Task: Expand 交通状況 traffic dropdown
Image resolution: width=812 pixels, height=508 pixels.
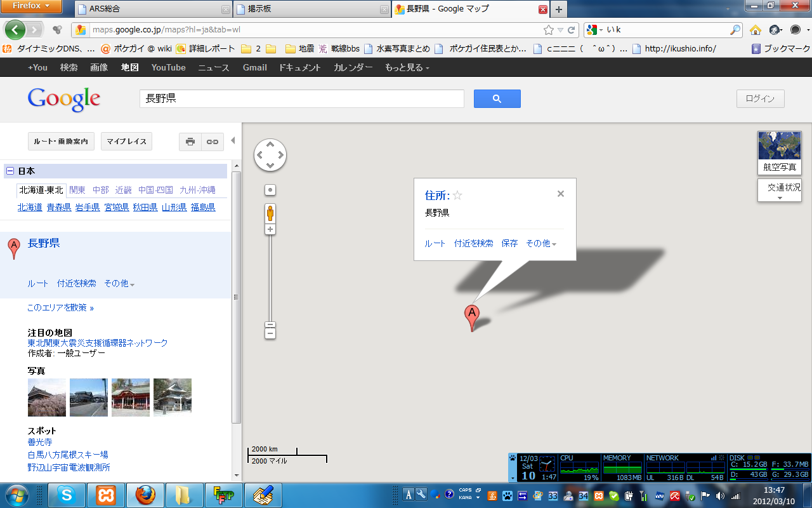Action: [780, 190]
